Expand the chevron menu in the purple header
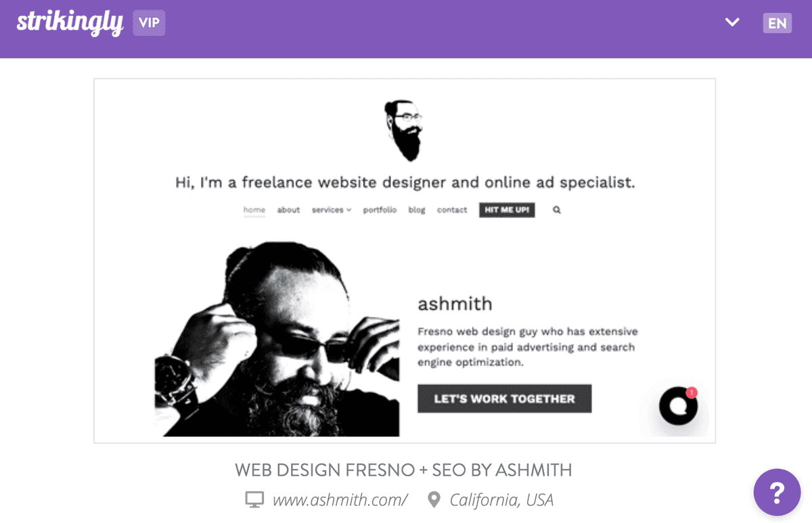812x523 pixels. (x=731, y=22)
